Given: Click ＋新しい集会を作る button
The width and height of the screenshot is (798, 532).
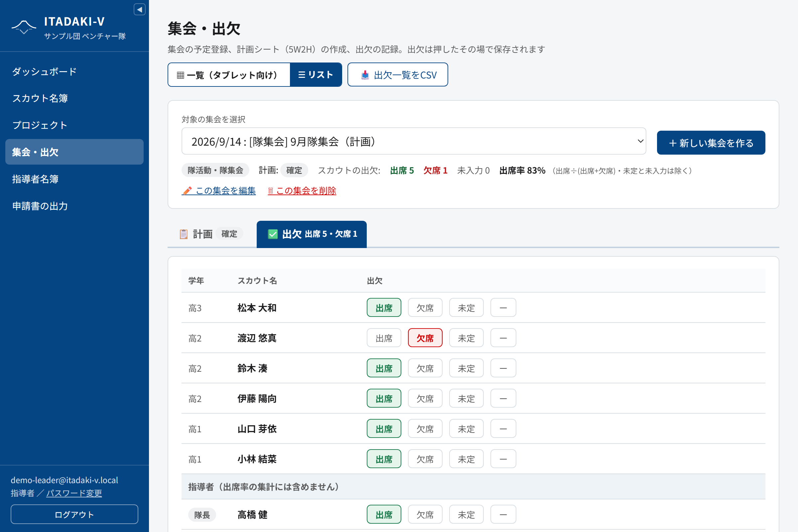Looking at the screenshot, I should (x=711, y=143).
